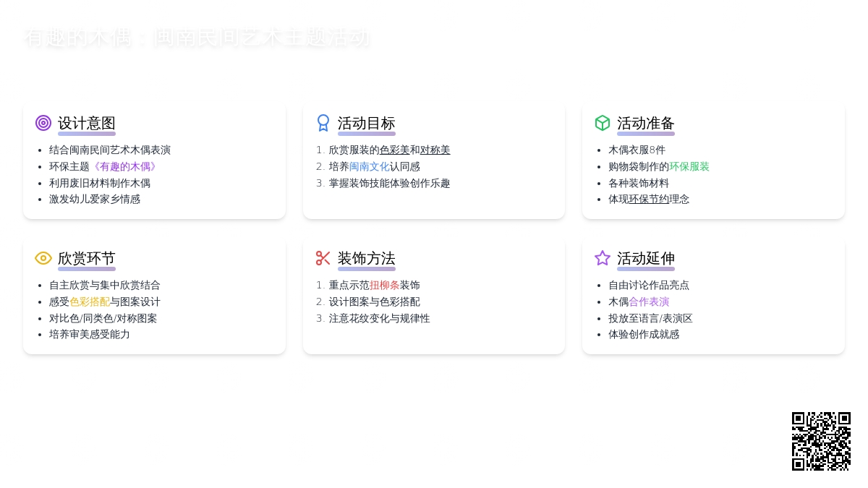The image size is (868, 488).
Task: Click the red scissors icon beside 装饰方法
Action: click(323, 258)
